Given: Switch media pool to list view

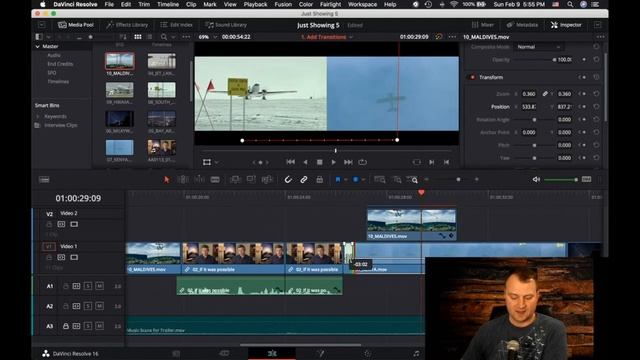Looking at the screenshot, I should (x=149, y=37).
